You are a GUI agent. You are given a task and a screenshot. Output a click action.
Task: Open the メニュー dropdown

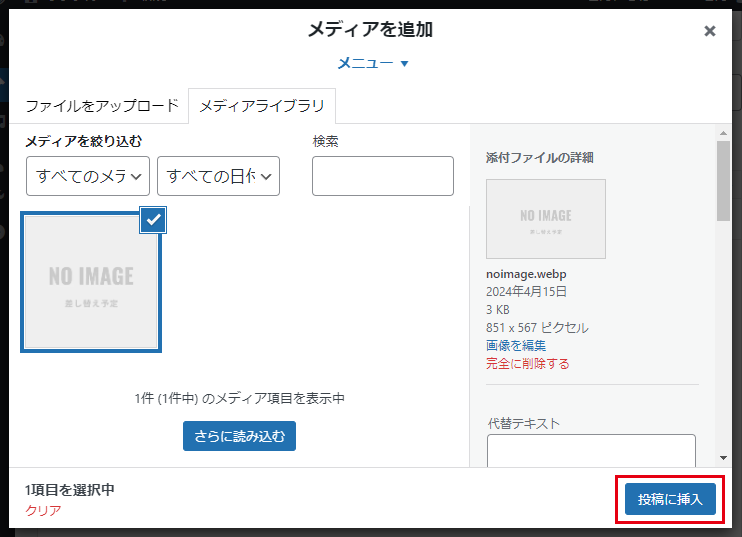tap(372, 63)
